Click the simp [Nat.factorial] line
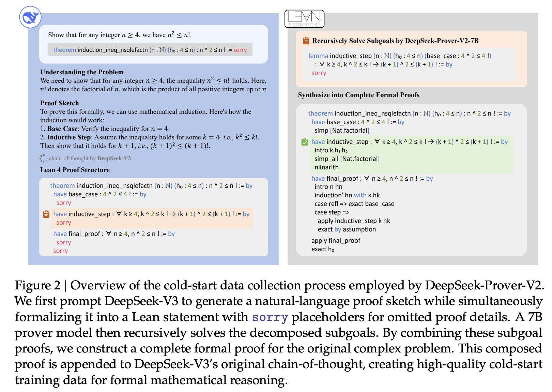The image size is (552, 392). click(342, 131)
